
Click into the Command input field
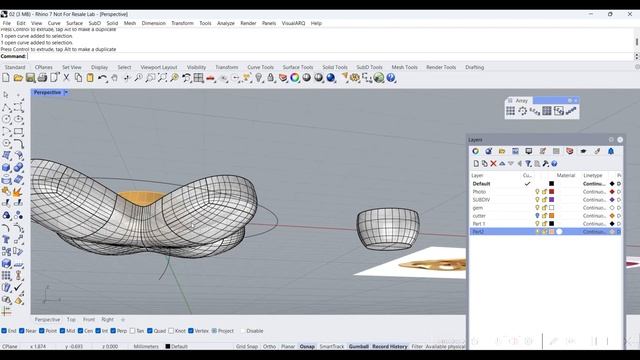[330, 56]
